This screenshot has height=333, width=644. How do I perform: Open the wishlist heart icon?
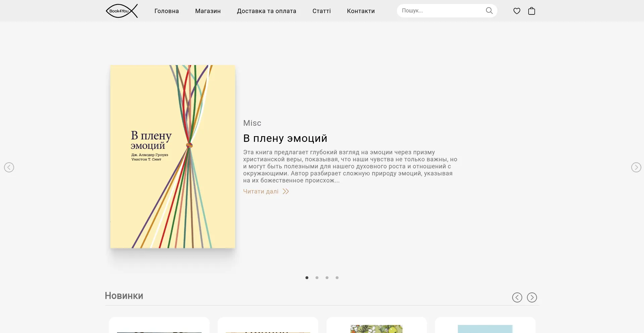pos(517,11)
